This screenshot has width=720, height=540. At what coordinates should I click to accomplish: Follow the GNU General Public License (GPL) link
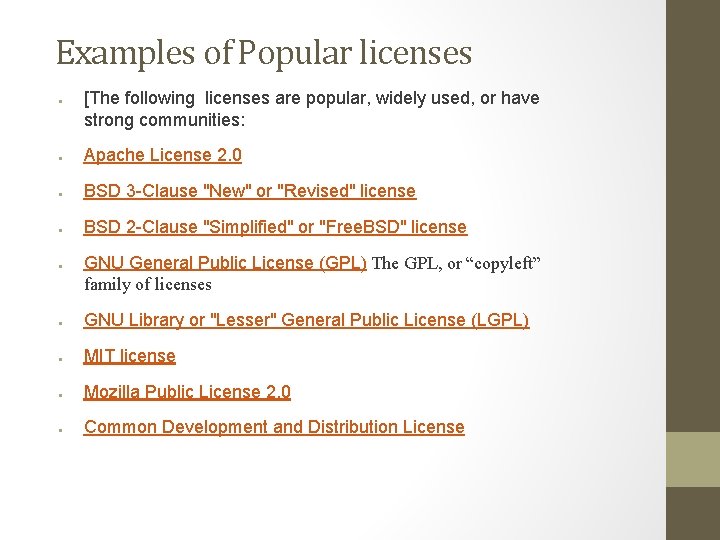(225, 263)
